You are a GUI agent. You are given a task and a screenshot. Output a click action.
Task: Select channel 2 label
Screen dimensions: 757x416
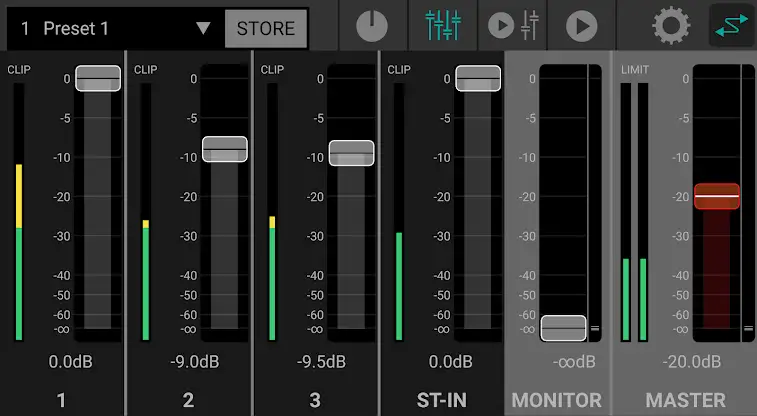tap(188, 400)
